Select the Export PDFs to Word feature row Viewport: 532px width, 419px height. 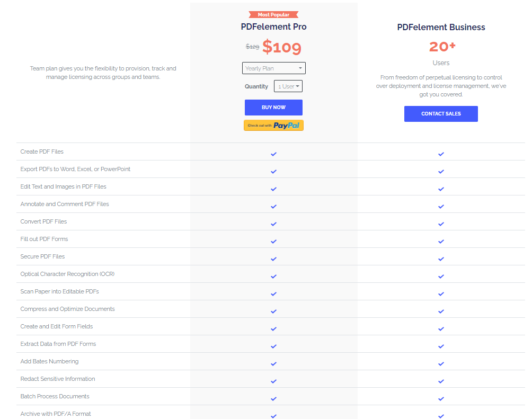(x=75, y=169)
